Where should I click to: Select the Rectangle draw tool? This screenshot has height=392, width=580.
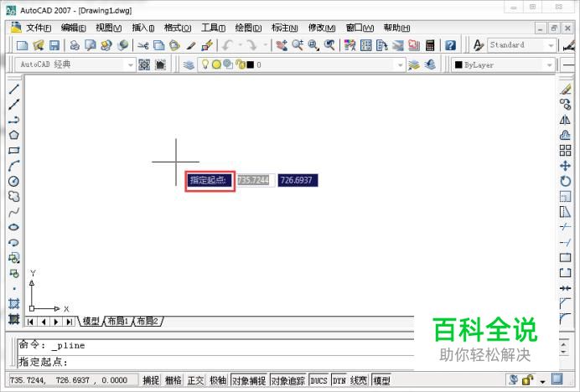click(x=13, y=150)
